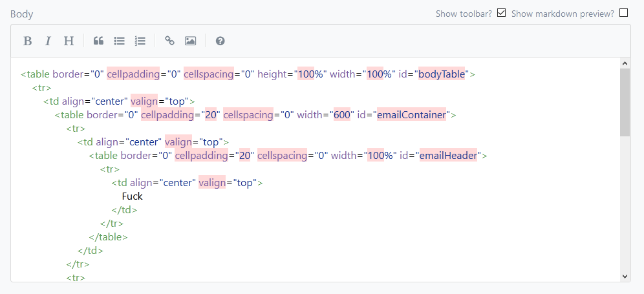The height and width of the screenshot is (294, 644).
Task: Click the closing </table> tag line
Action: pos(108,237)
